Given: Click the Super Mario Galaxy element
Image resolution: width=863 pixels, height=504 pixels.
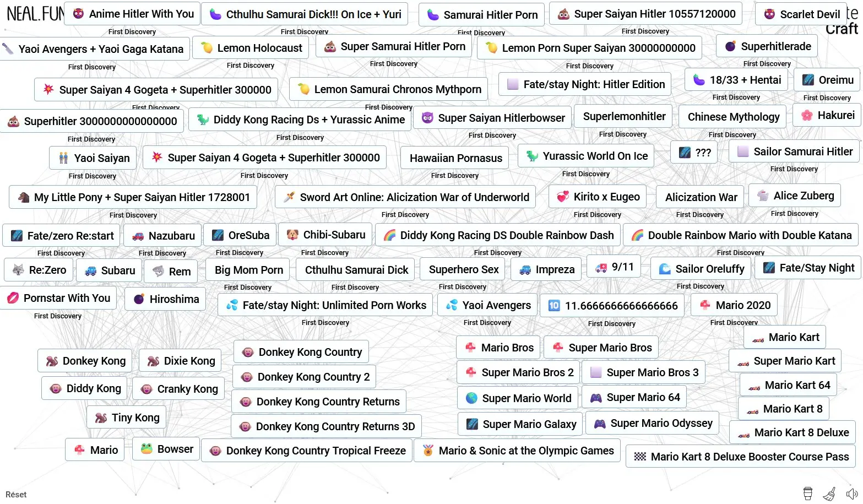Looking at the screenshot, I should tap(520, 424).
